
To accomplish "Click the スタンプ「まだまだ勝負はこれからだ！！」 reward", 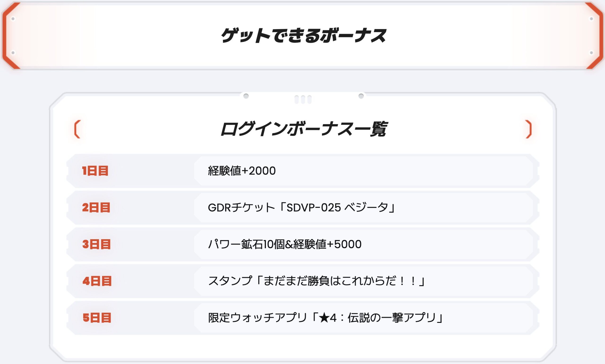I will coord(316,281).
